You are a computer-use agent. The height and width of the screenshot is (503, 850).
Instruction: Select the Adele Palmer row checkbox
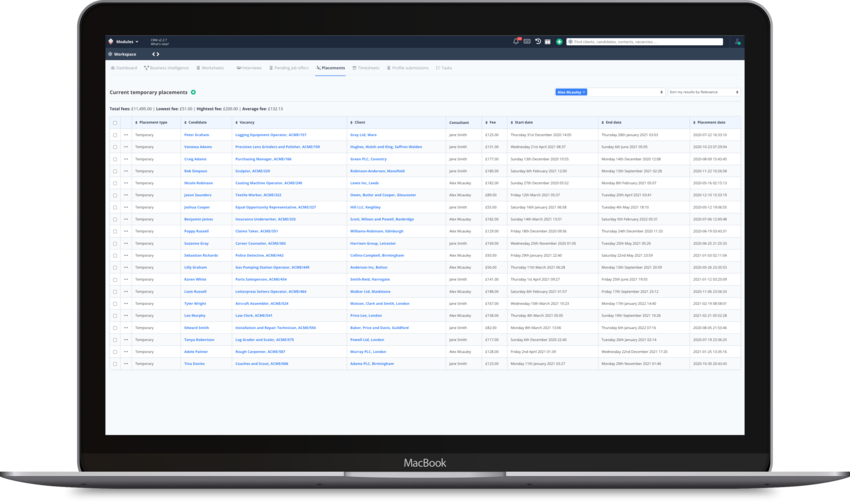pos(115,352)
